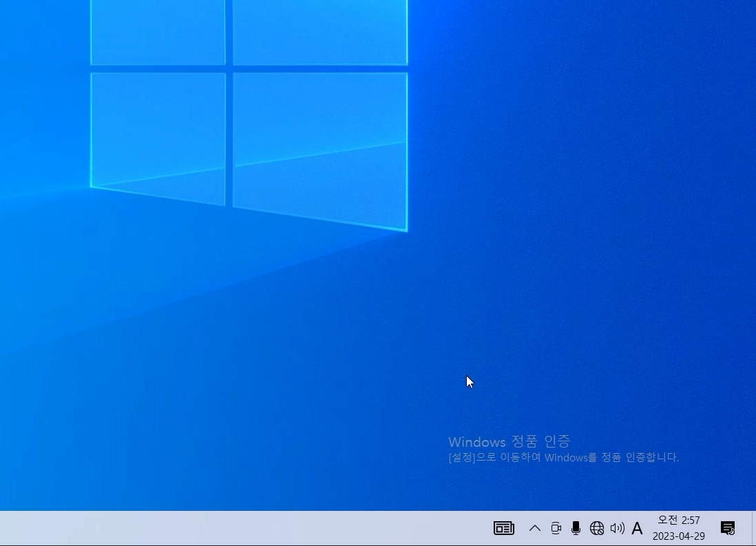Expand the calendar flyout from the date
Viewport: 756px width, 546px height.
pyautogui.click(x=678, y=535)
